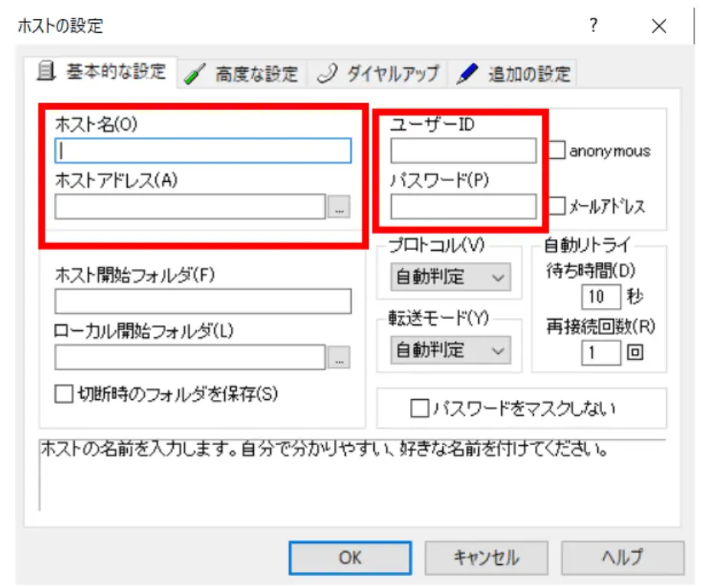Open the ダイヤルアップ tab
Viewport: 703px width, 588px height.
click(x=377, y=74)
